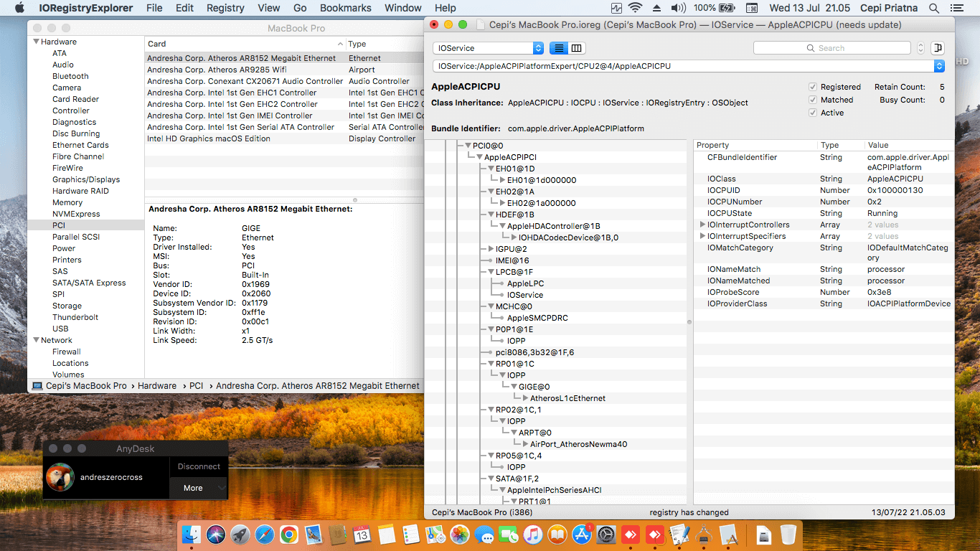This screenshot has width=980, height=551.
Task: Collapse the HDEF@1B tree node
Action: [x=491, y=215]
